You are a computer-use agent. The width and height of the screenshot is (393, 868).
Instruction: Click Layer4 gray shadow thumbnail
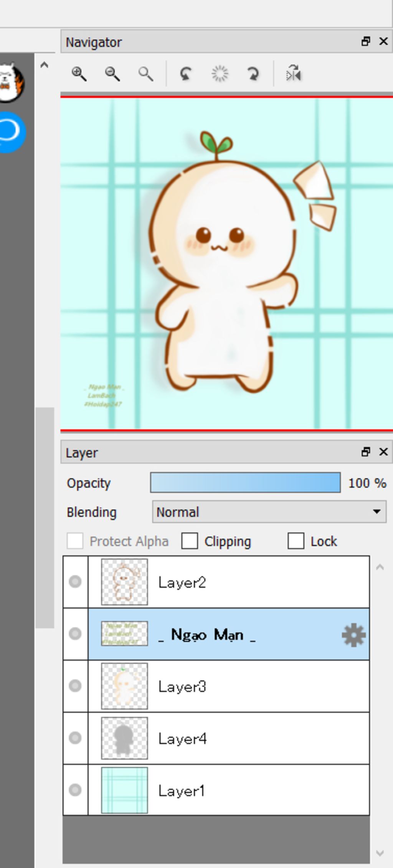click(124, 738)
